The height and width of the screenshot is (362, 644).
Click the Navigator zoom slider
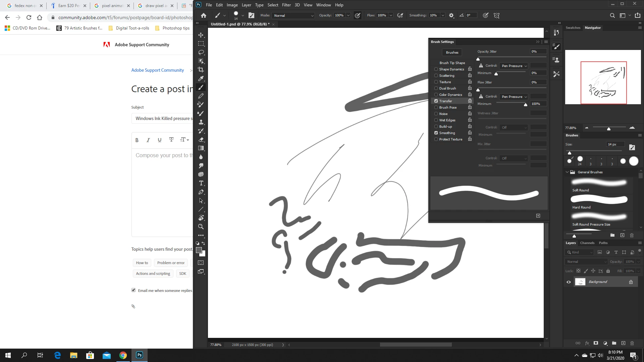(x=609, y=128)
